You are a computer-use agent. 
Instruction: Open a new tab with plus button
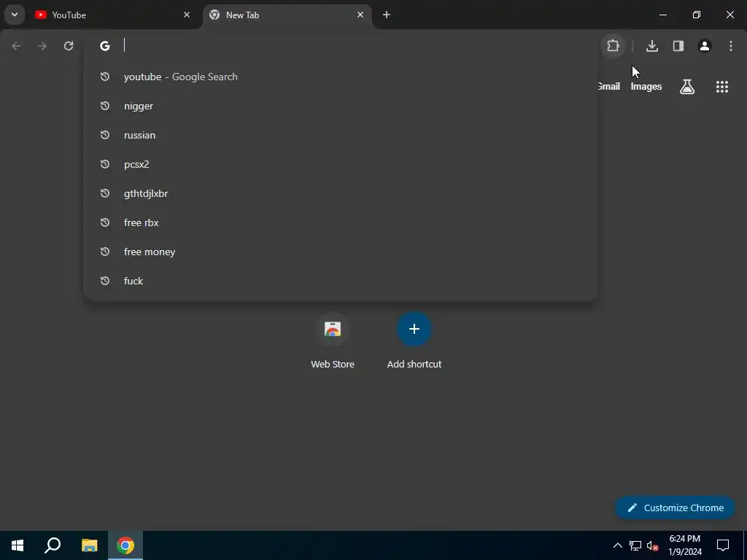[x=387, y=15]
